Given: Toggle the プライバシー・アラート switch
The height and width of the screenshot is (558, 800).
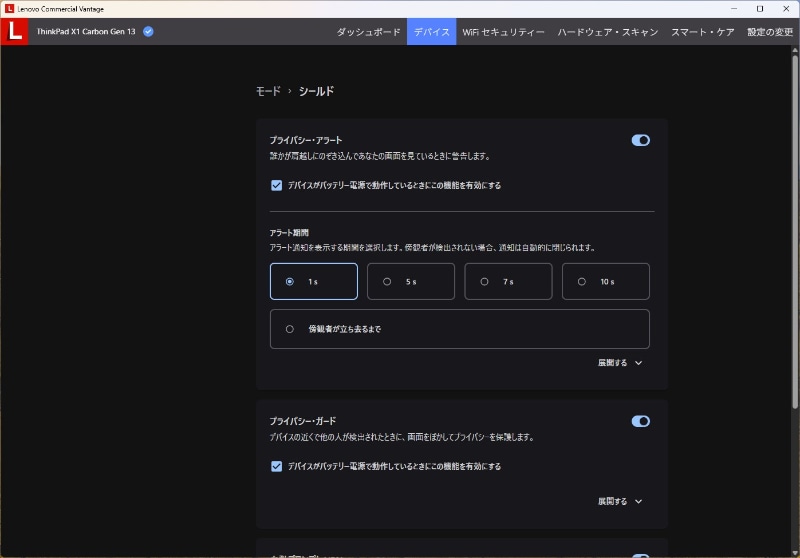Looking at the screenshot, I should (x=641, y=140).
